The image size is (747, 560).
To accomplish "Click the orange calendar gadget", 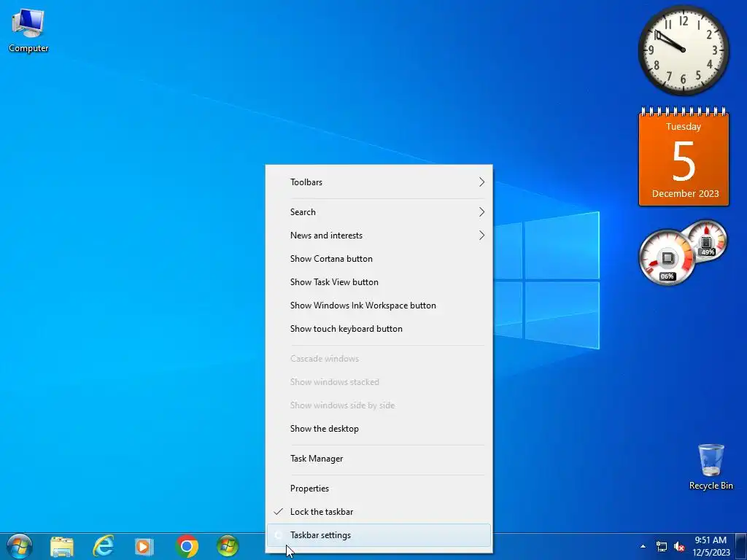I will point(684,157).
